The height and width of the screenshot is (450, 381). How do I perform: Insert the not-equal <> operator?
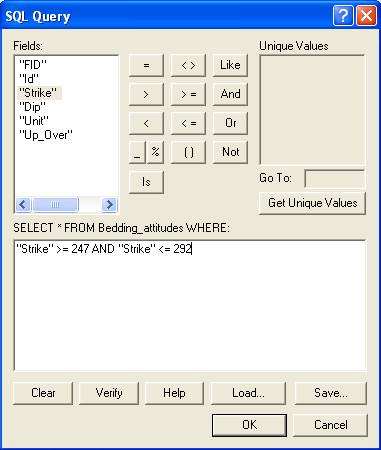point(188,65)
